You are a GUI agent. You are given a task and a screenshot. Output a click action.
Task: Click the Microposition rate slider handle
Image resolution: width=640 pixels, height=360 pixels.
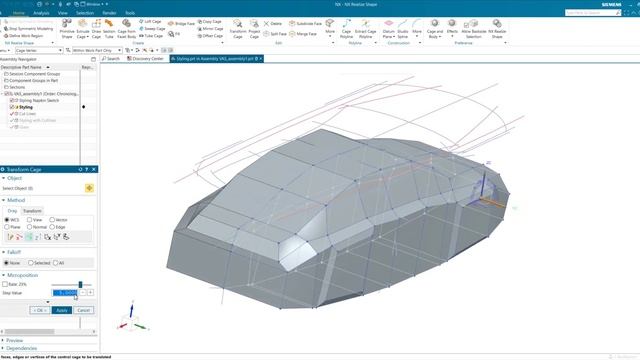pos(80,284)
